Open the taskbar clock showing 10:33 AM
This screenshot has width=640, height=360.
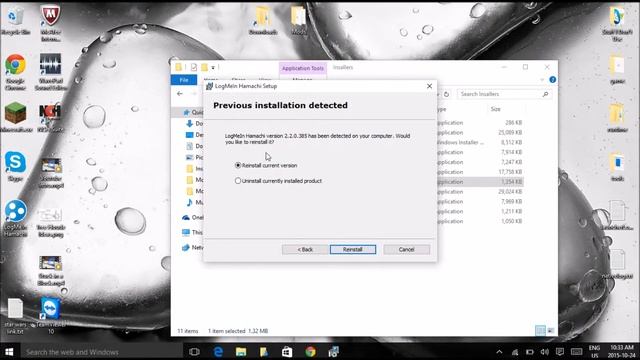(x=622, y=351)
